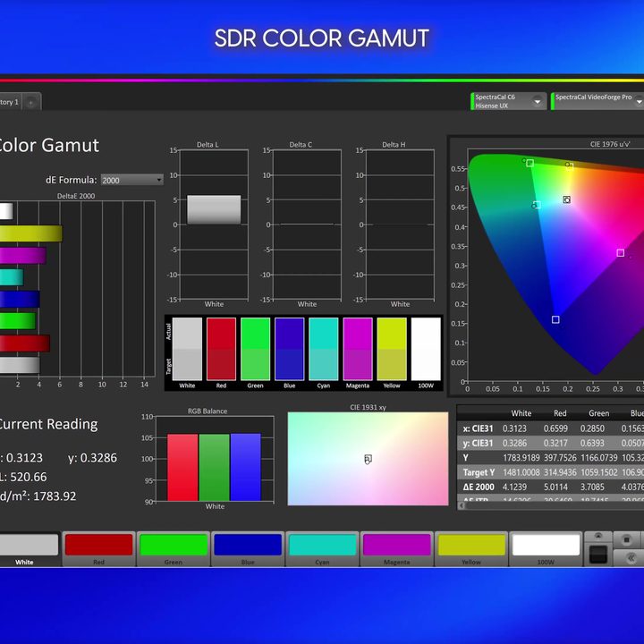This screenshot has height=644, width=644.
Task: Click the red bar in DeltaE 2000 chart
Action: (x=25, y=343)
